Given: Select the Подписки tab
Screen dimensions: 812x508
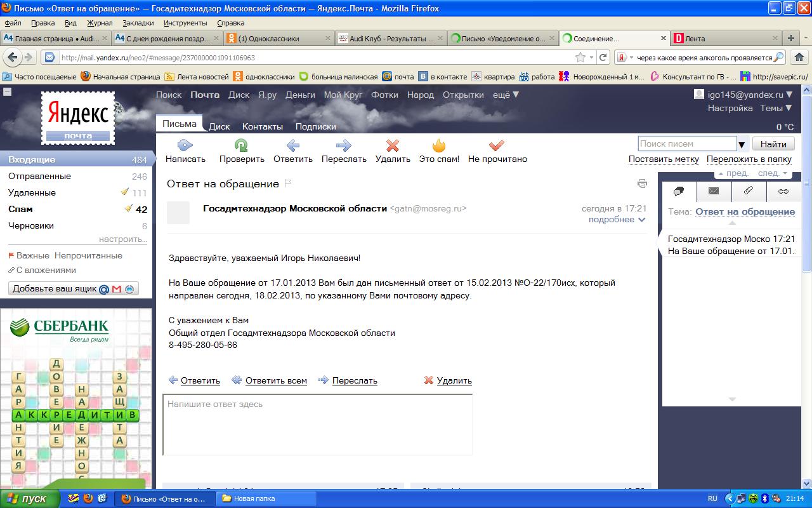Looking at the screenshot, I should point(316,126).
